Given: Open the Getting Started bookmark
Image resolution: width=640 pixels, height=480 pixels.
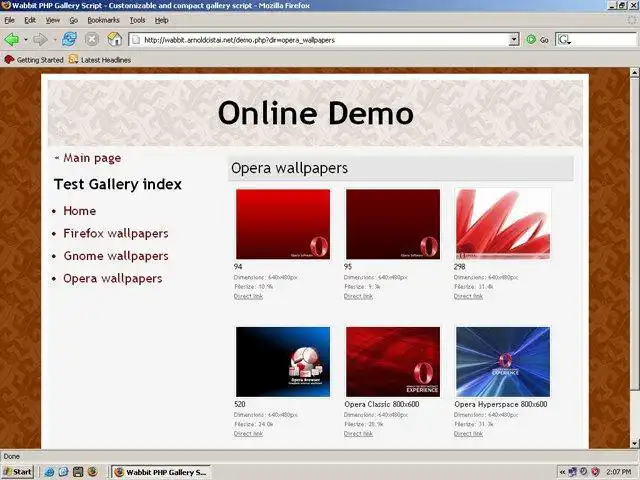Looking at the screenshot, I should (34, 60).
